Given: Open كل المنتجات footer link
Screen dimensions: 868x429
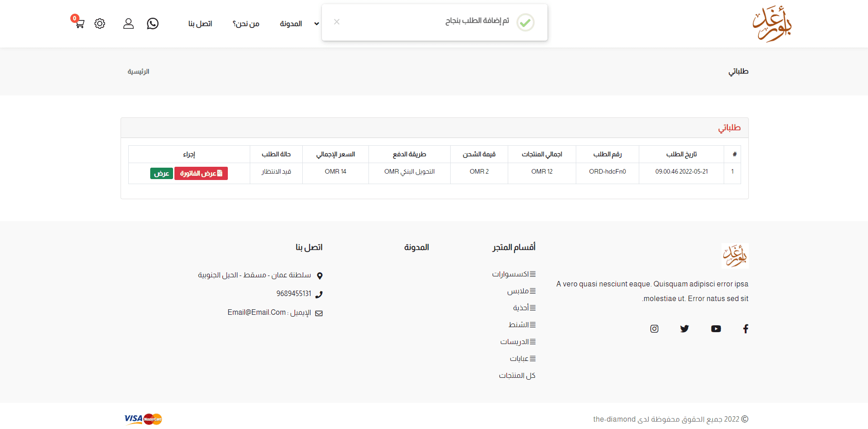Looking at the screenshot, I should 517,376.
